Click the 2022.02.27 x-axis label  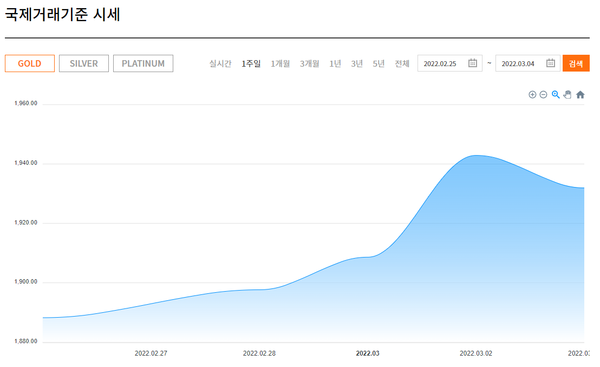151,353
